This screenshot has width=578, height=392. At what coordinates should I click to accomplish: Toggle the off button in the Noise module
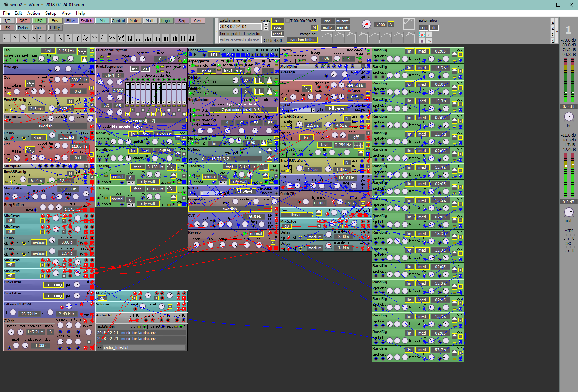(x=356, y=137)
